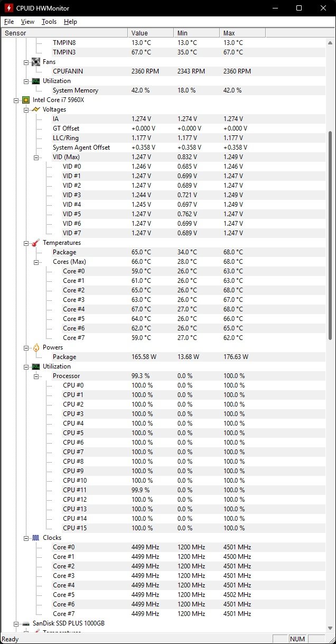This screenshot has height=644, width=336.
Task: Collapse the Intel Core i7 5960X node
Action: pos(16,100)
